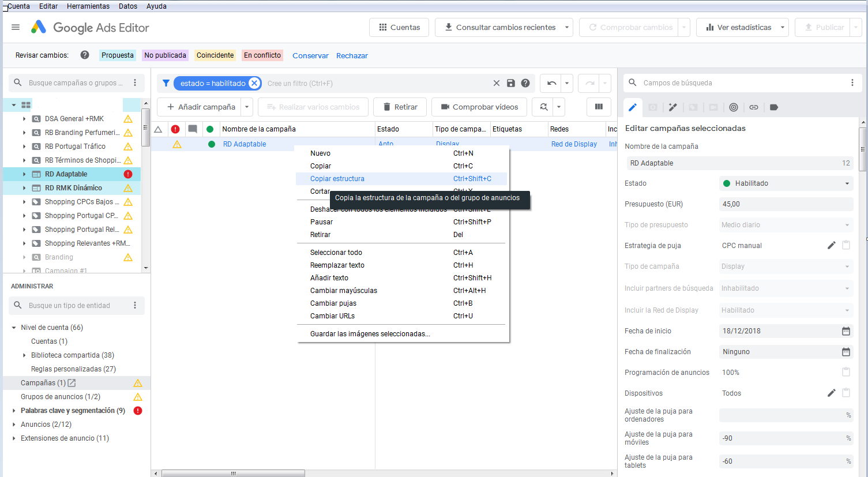Viewport: 868px width, 477px height.
Task: Focus the Presupuesto (EUR) field
Action: [786, 204]
